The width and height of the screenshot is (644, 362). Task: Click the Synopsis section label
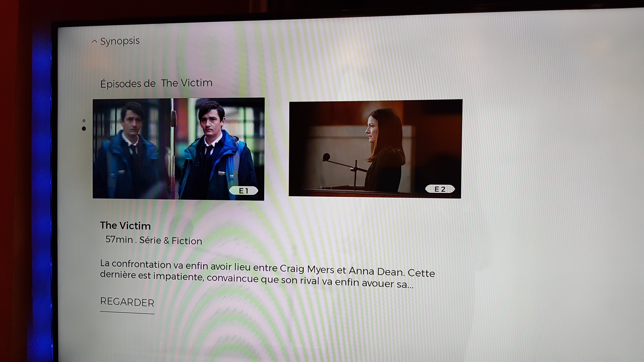[x=120, y=41]
